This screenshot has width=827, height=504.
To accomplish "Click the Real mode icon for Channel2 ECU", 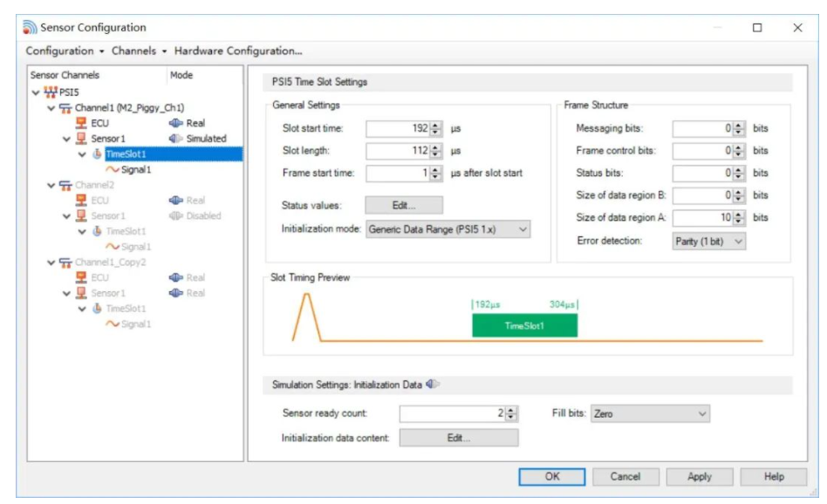I will point(175,201).
